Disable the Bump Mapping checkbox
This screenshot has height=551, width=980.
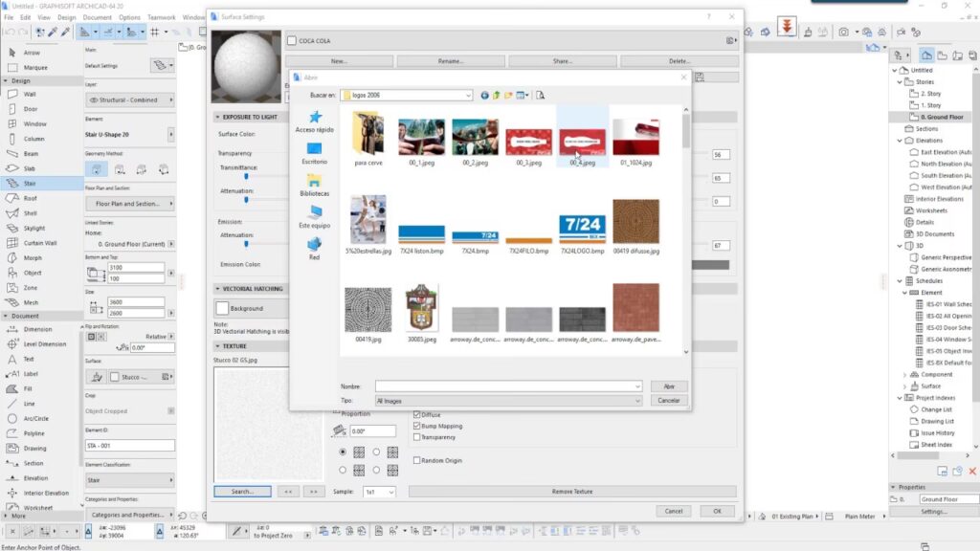point(416,426)
